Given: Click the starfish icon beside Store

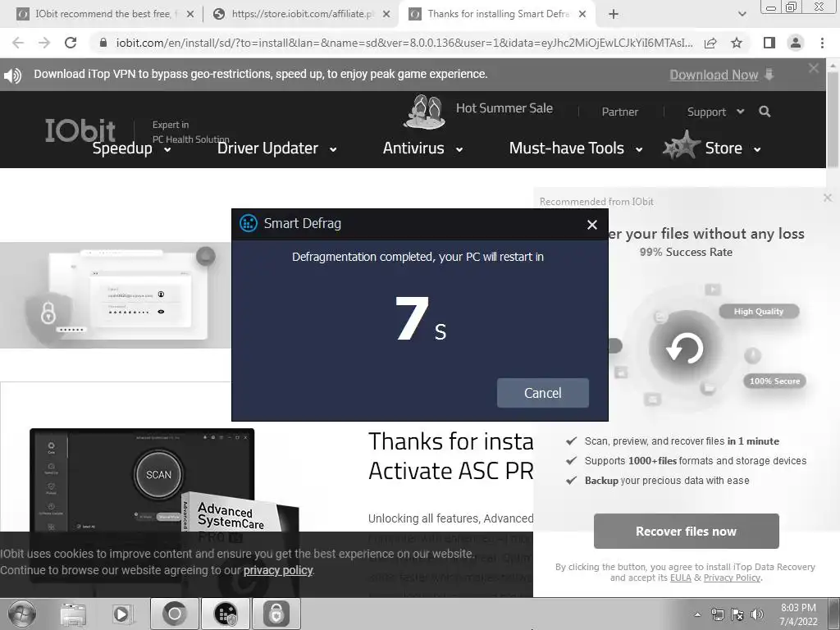Looking at the screenshot, I should point(681,145).
